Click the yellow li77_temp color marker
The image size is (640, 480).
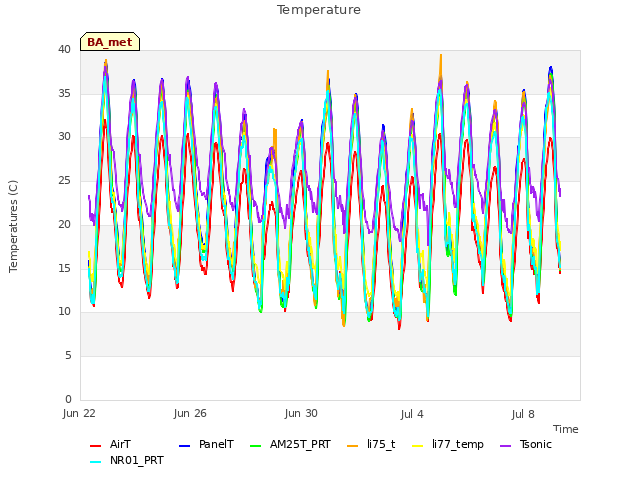pos(418,446)
